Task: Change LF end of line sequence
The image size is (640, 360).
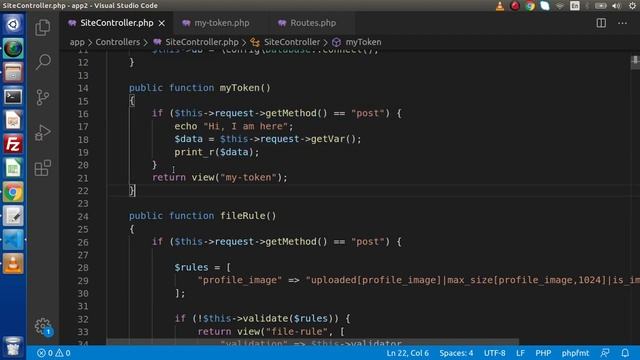Action: tap(520, 353)
